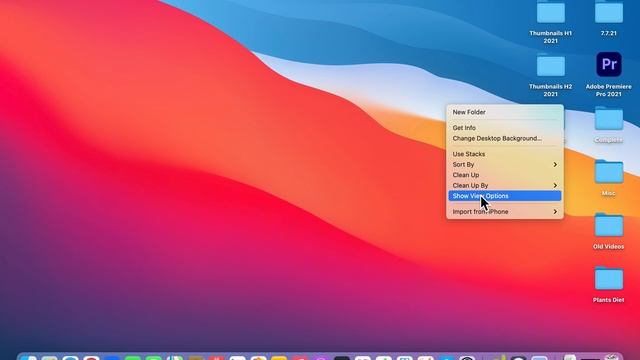Select the Old Videos folder icon
The height and width of the screenshot is (360, 640).
click(x=609, y=225)
